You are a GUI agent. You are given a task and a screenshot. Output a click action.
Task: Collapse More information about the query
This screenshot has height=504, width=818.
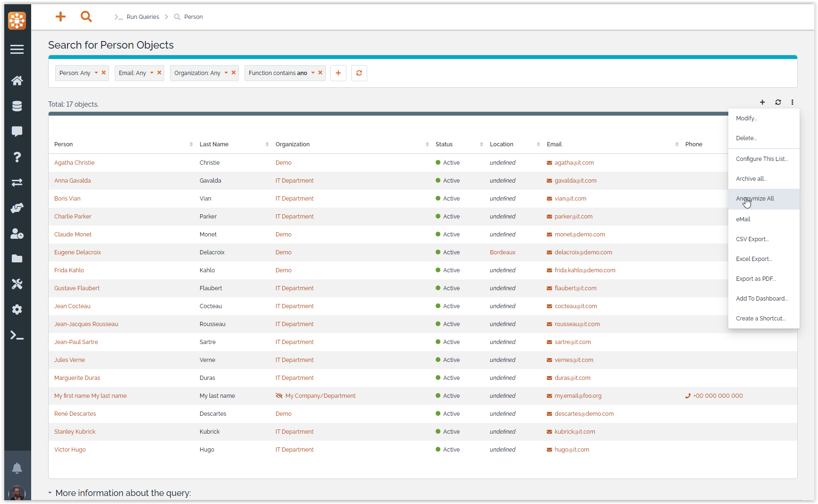coord(50,493)
